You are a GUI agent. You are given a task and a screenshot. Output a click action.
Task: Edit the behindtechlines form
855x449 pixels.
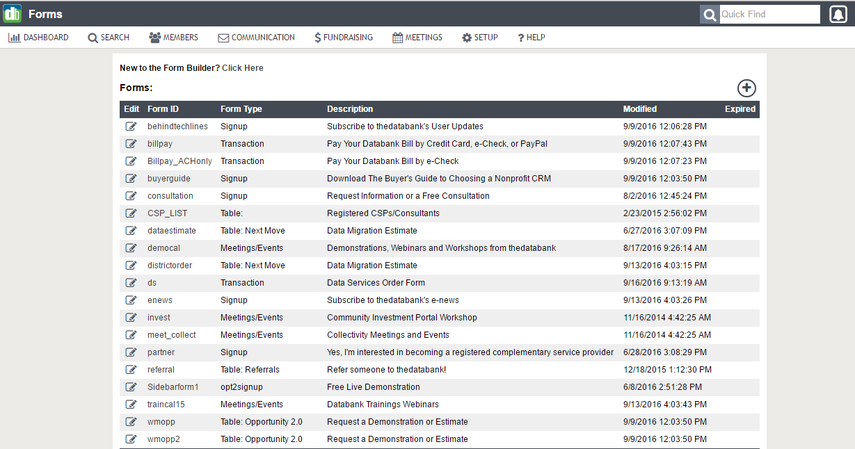click(131, 126)
